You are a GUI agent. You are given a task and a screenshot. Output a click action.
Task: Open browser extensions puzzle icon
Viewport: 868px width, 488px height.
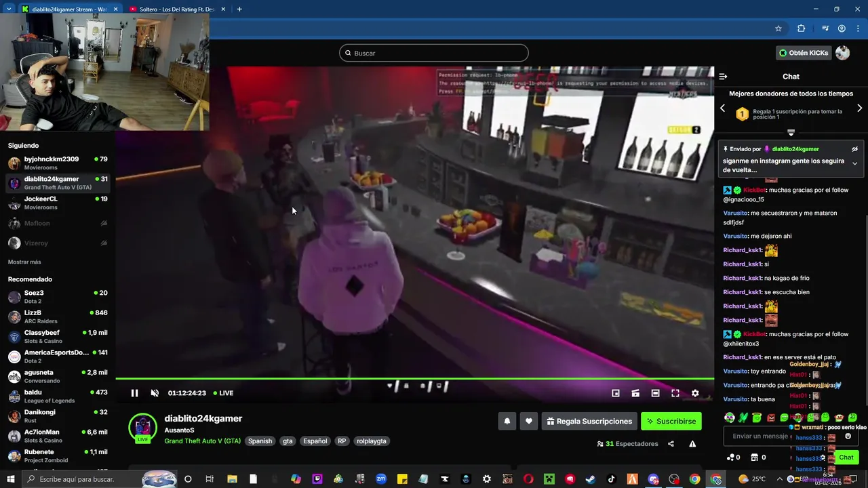pos(801,28)
